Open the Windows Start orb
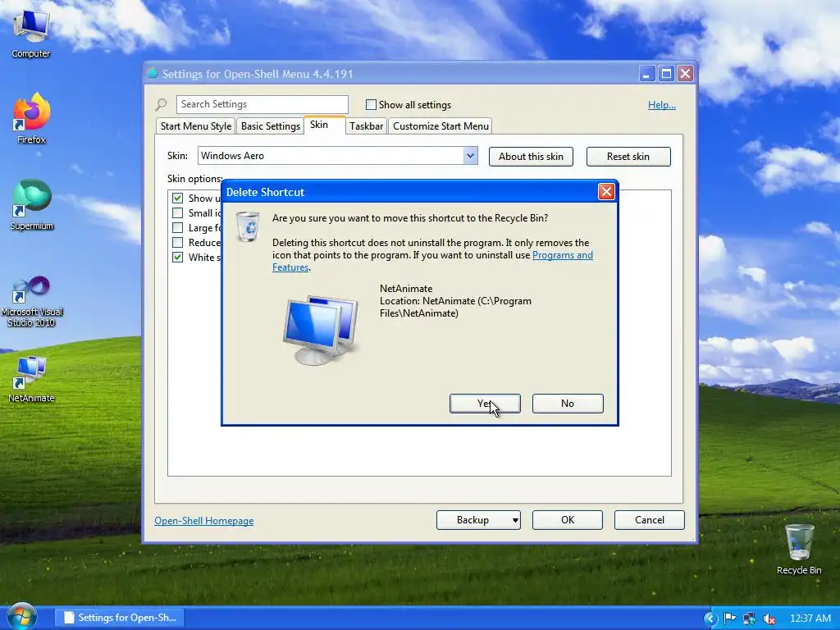The image size is (840, 630). (21, 617)
